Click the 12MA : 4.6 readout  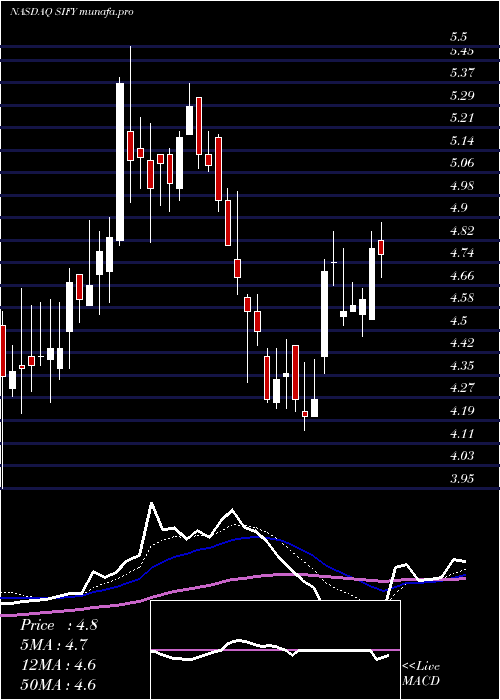(58, 665)
